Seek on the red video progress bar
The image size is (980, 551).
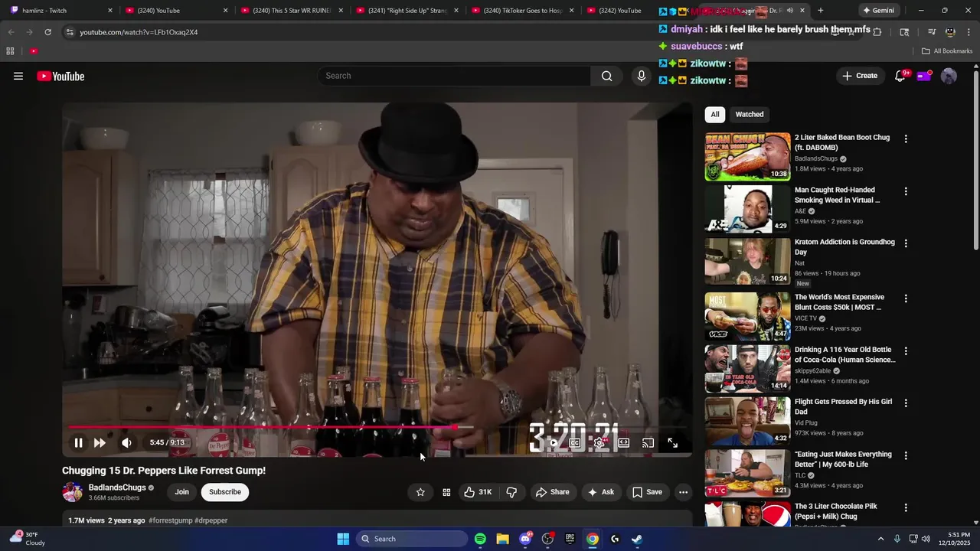(x=377, y=427)
